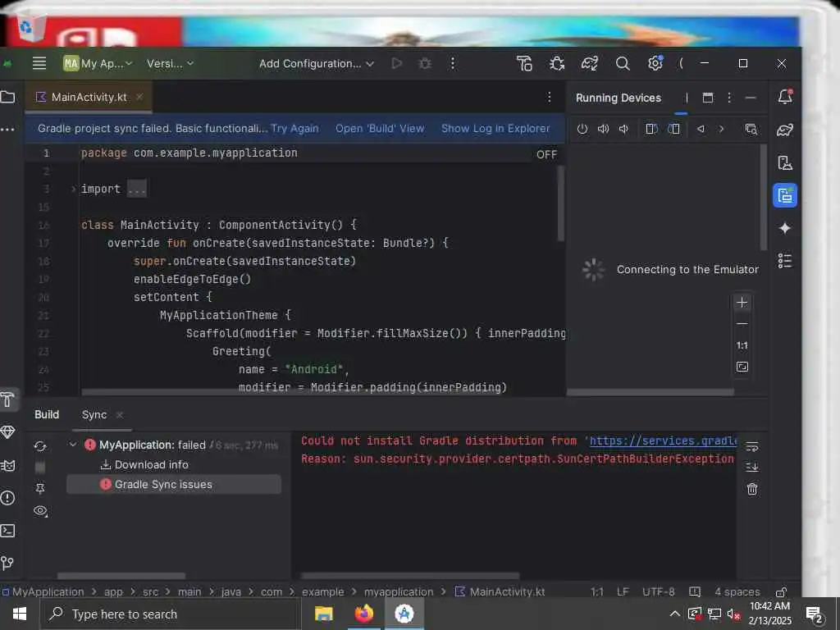
Task: Open Notifications bell icon
Action: pos(785,97)
